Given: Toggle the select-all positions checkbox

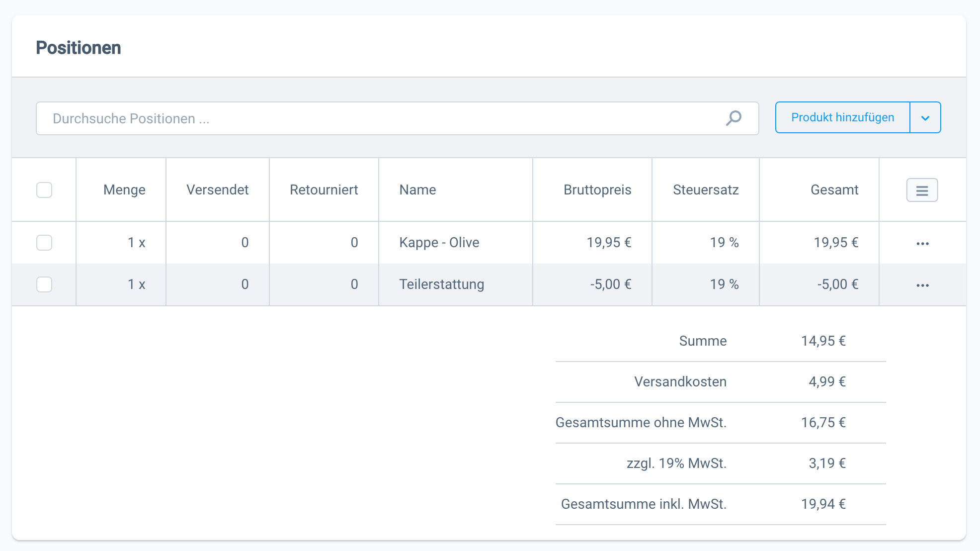Looking at the screenshot, I should (x=44, y=190).
